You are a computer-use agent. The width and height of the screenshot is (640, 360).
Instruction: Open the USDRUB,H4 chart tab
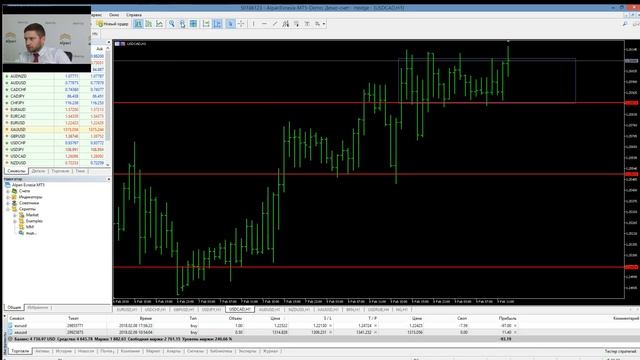tap(378, 310)
